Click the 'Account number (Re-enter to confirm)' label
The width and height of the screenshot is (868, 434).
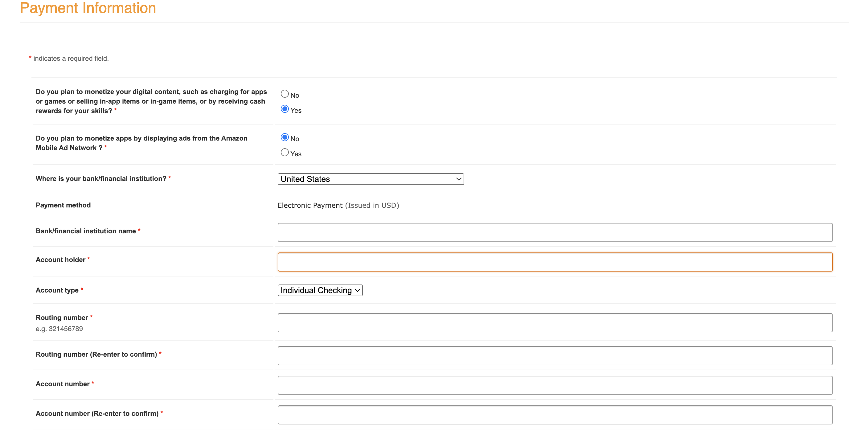point(97,413)
